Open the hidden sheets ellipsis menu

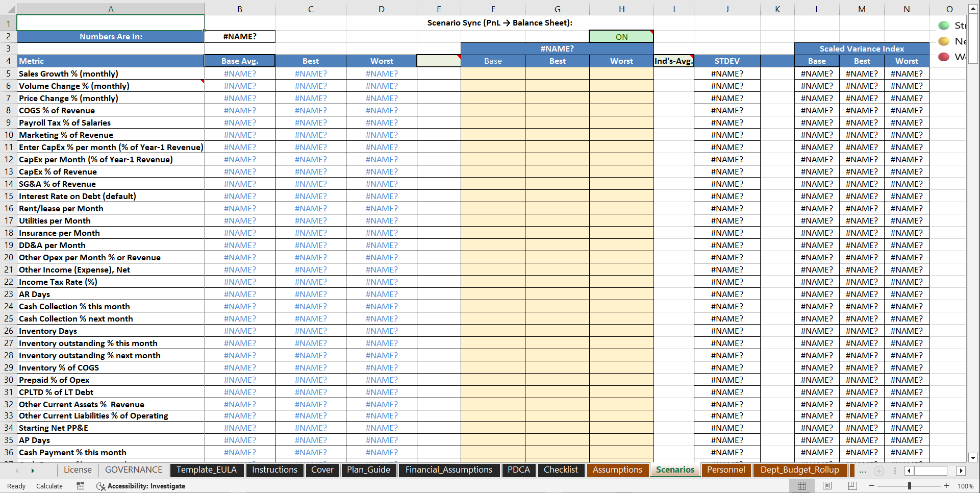tap(863, 471)
